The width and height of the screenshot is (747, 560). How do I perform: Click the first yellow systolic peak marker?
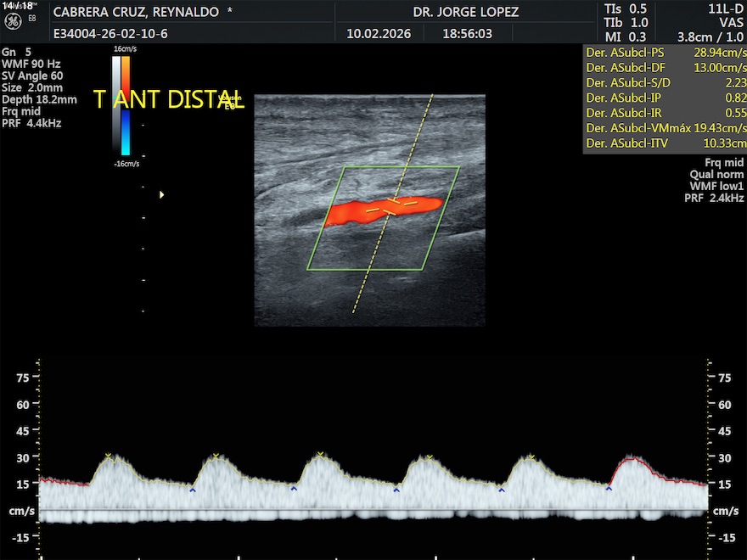108,456
